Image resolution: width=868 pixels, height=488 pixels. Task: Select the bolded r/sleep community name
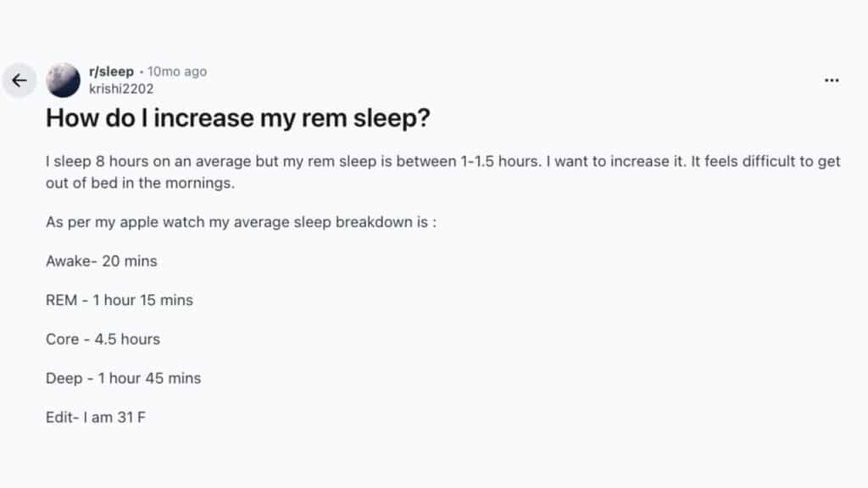[111, 71]
